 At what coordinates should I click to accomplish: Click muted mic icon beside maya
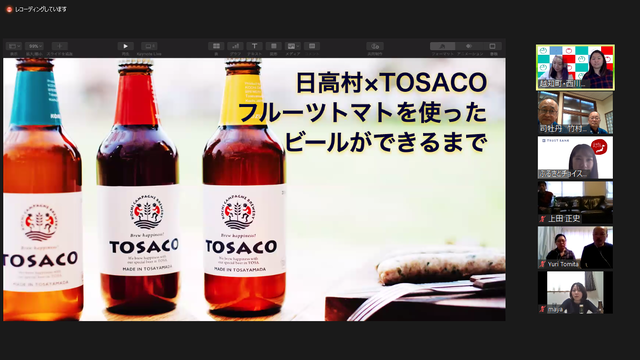click(x=543, y=309)
